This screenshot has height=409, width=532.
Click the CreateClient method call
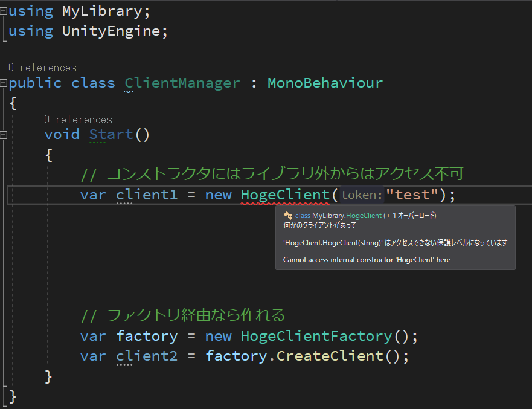(x=330, y=356)
